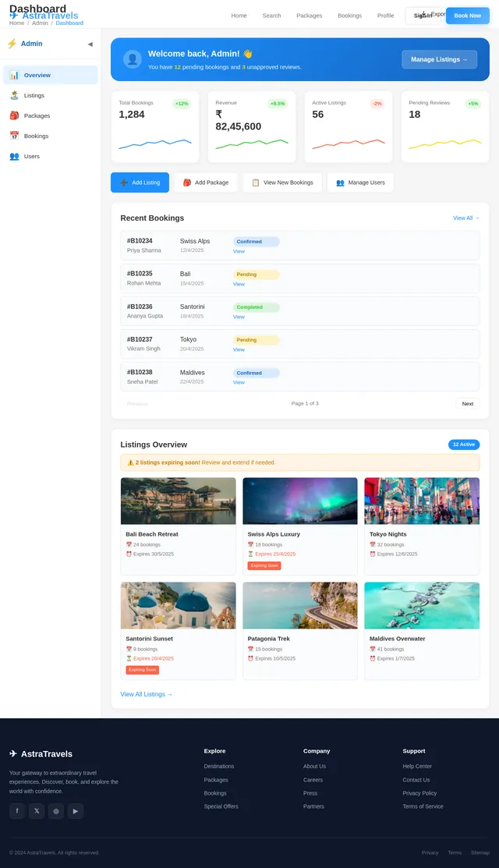Open the Tokyo Nights listing image
The height and width of the screenshot is (868, 499).
tap(422, 501)
